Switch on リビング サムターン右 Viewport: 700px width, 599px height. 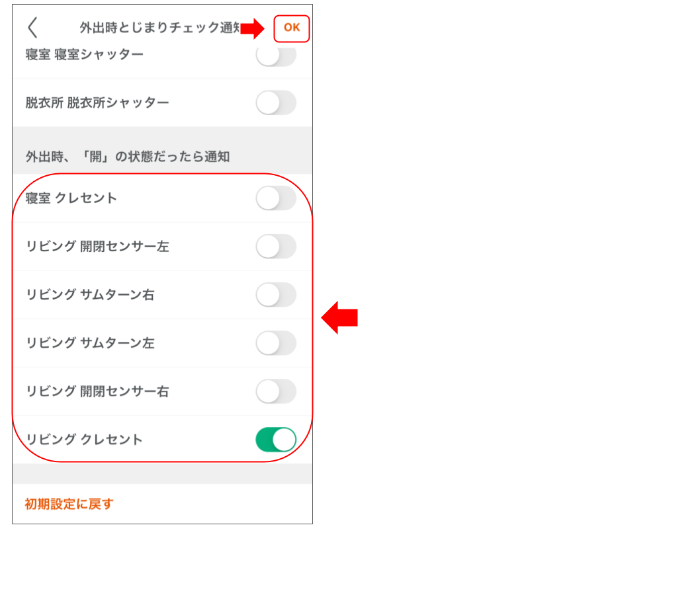(276, 295)
